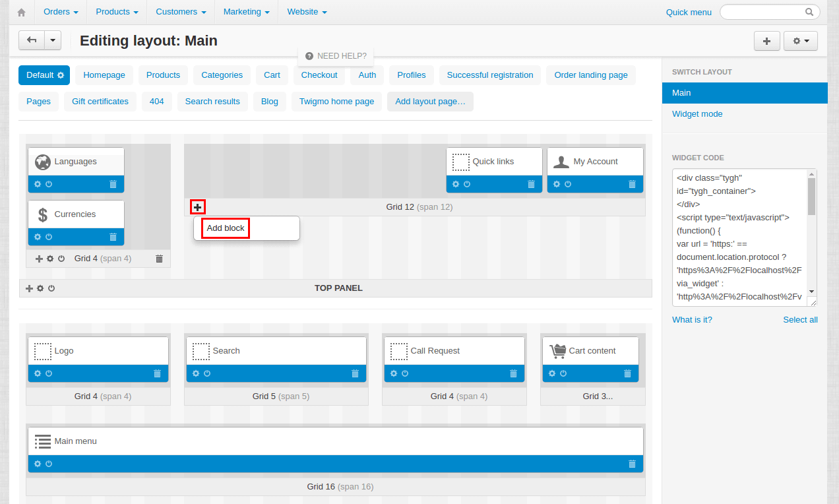Click plus icon in TOP PANEL bar
The width and height of the screenshot is (839, 504).
click(29, 288)
